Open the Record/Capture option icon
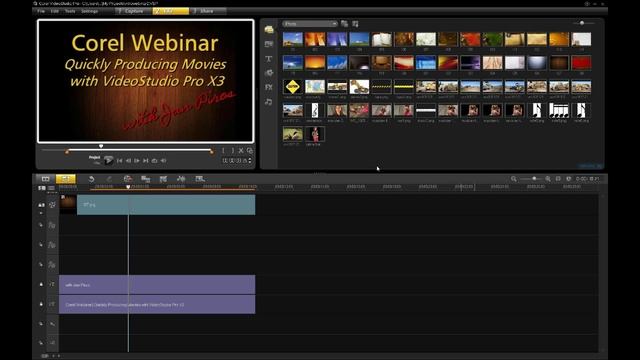The width and height of the screenshot is (640, 360). tap(128, 179)
